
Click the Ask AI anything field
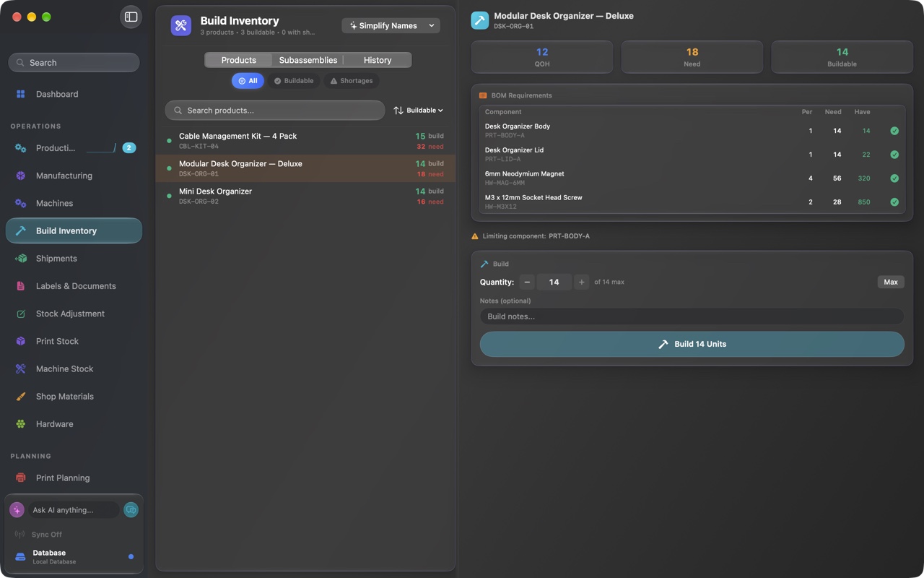(x=74, y=510)
